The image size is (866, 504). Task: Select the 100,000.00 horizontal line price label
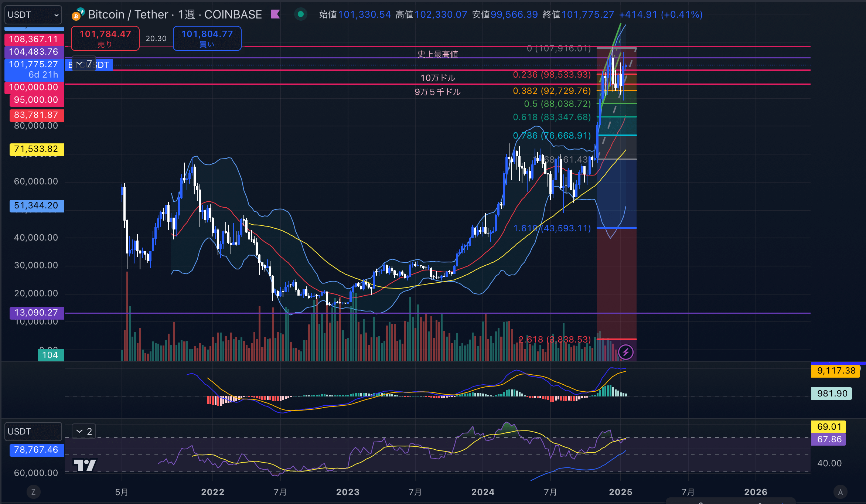34,87
